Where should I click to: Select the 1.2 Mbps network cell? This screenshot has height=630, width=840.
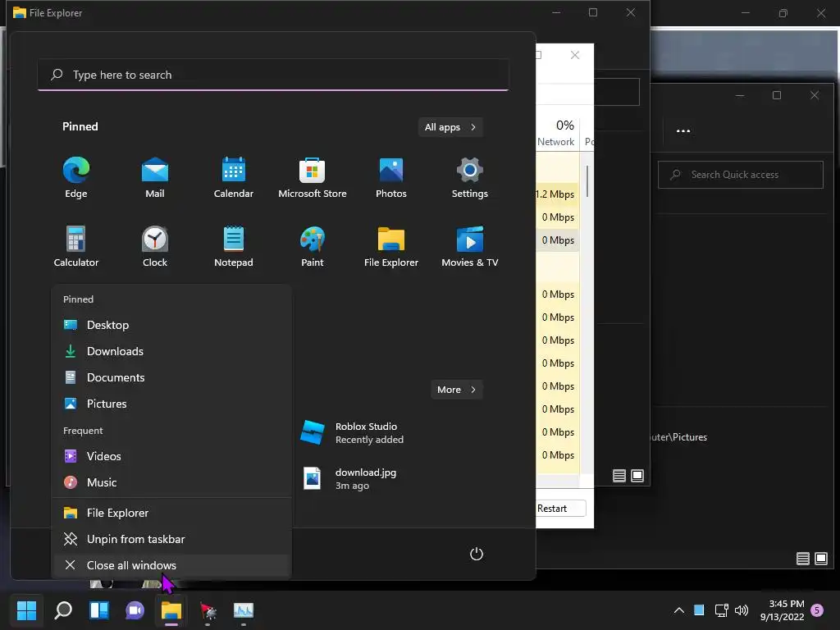point(556,194)
